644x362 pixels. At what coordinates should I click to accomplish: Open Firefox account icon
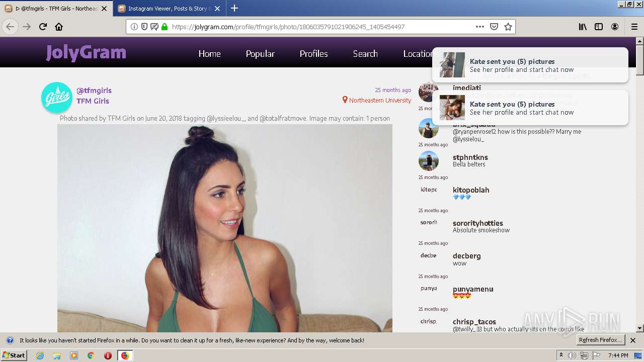(x=615, y=27)
